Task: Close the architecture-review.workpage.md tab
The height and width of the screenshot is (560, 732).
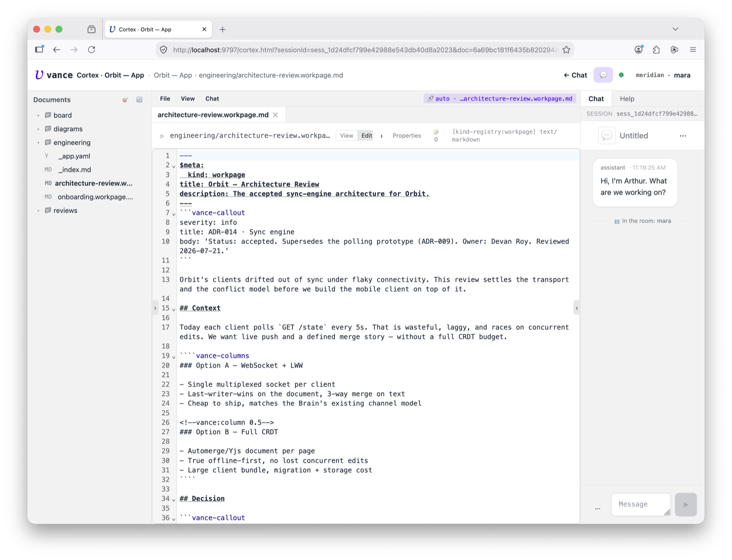Action: tap(275, 115)
